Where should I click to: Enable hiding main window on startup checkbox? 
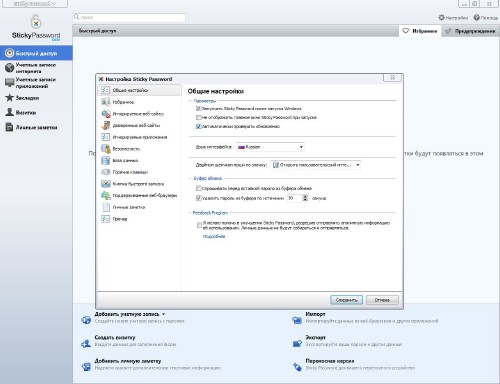(199, 117)
